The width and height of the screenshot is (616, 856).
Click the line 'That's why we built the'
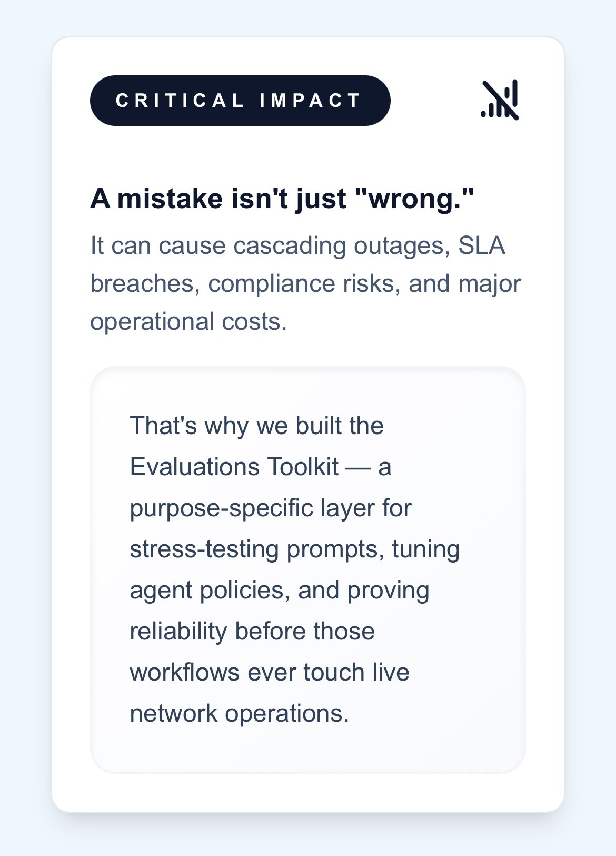coord(256,426)
